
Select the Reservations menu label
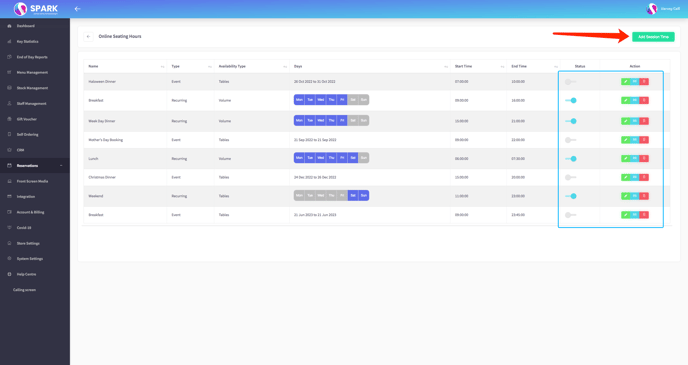click(27, 165)
